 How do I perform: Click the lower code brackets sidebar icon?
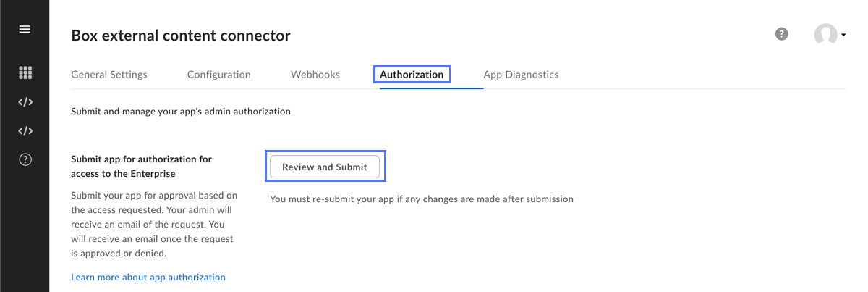click(25, 131)
